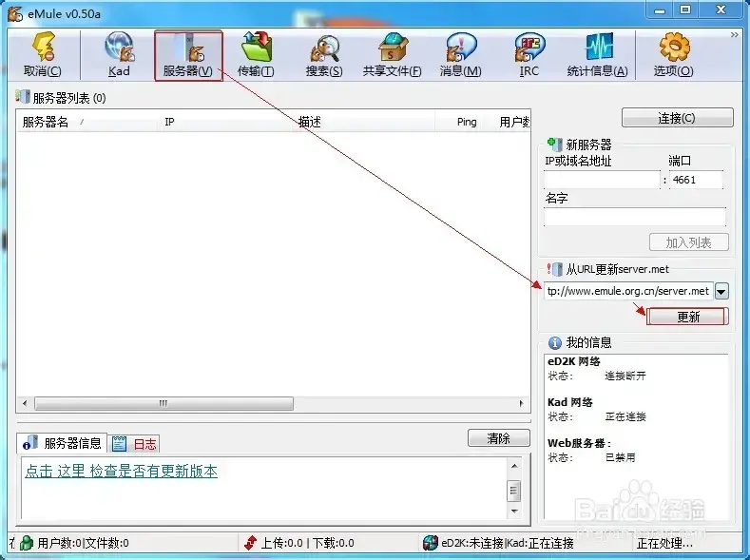Click the status bar users icon
The image size is (750, 560).
pyautogui.click(x=27, y=543)
